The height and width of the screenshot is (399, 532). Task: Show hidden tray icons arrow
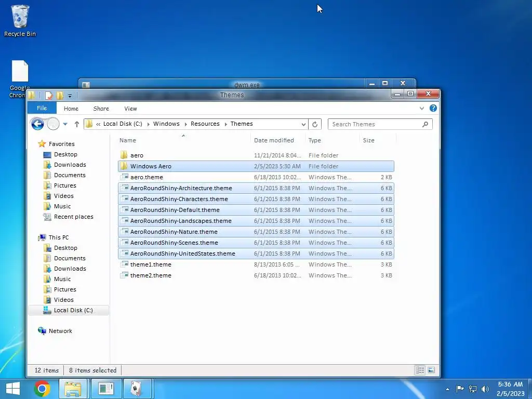point(447,389)
